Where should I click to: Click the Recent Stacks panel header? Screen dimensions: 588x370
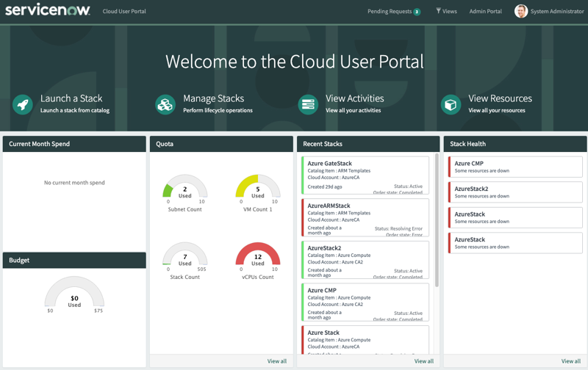(x=368, y=144)
